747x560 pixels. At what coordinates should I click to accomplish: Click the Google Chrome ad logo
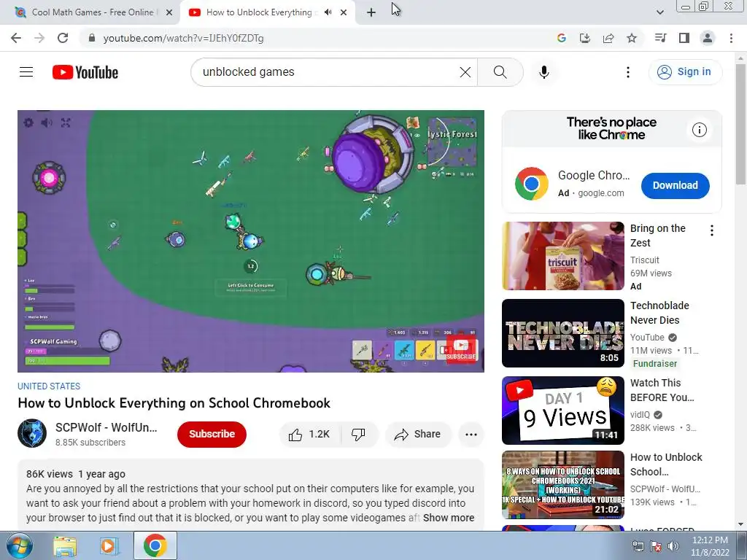click(x=532, y=184)
